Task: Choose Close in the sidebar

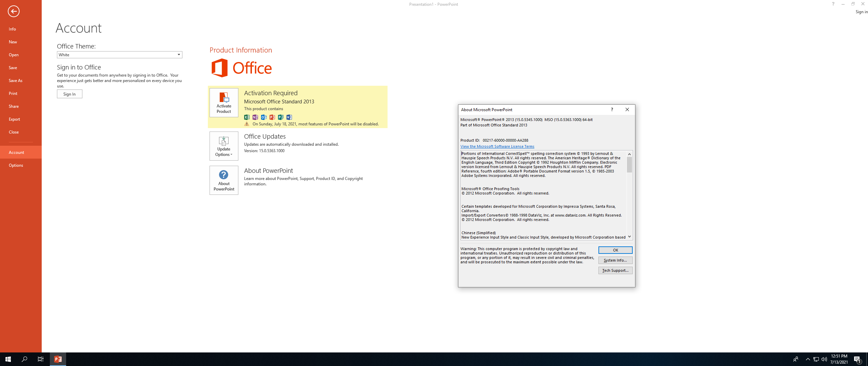Action: (21, 132)
